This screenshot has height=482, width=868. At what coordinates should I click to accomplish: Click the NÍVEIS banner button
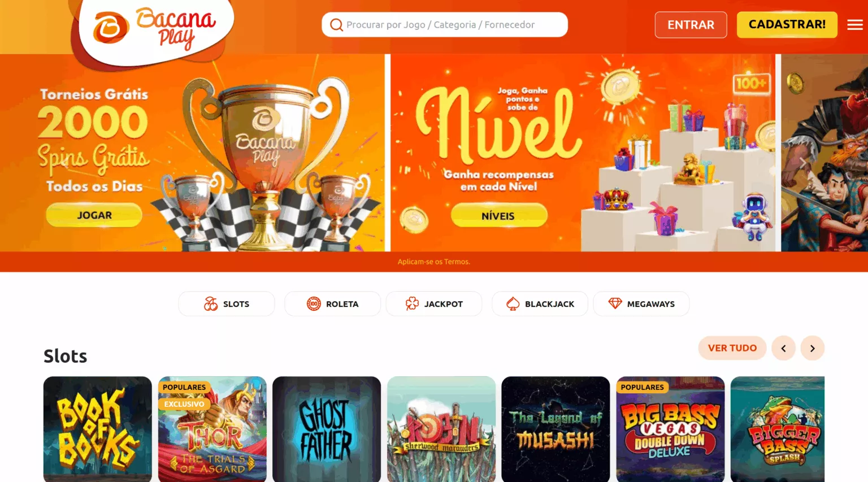[498, 216]
